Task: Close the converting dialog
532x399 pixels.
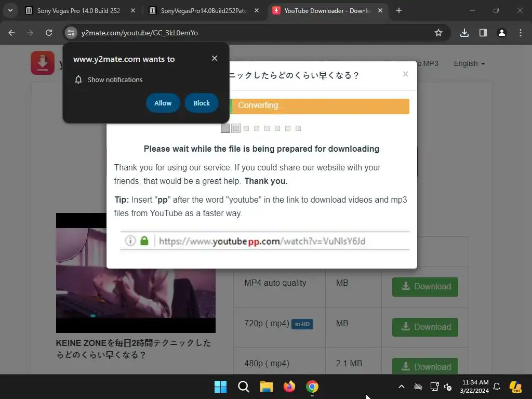Action: [x=405, y=74]
